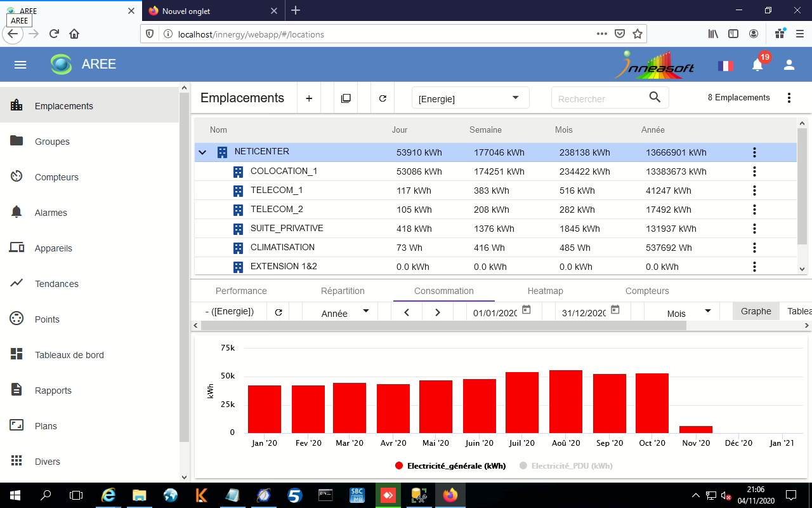
Task: Click the Plans sidebar icon
Action: click(17, 425)
